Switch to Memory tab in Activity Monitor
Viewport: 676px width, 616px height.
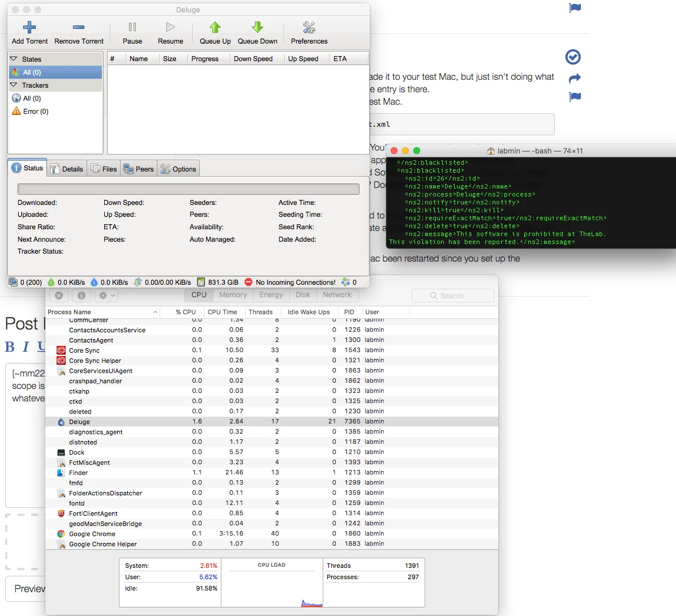[x=233, y=295]
